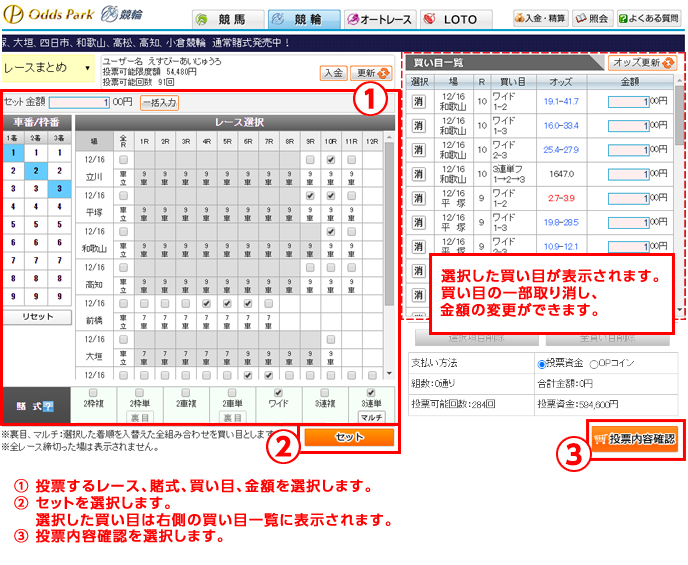Enable the 2枠複 bet type checkbox

click(x=92, y=393)
